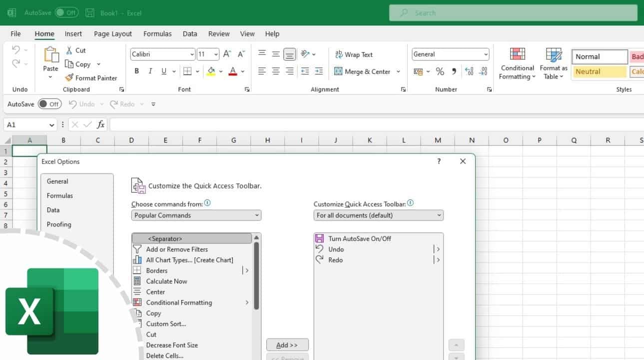This screenshot has width=644, height=360.
Task: Click the Paste clipboard icon
Action: click(50, 55)
